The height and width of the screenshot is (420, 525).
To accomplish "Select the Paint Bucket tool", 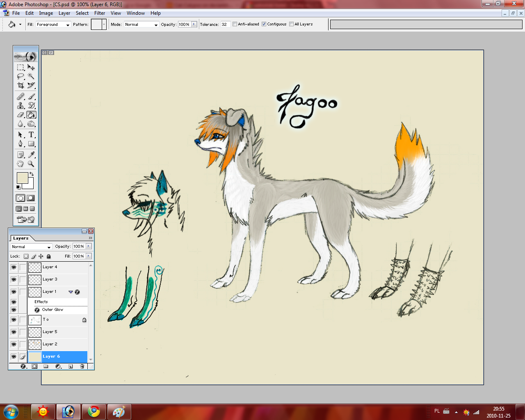I will tap(32, 115).
